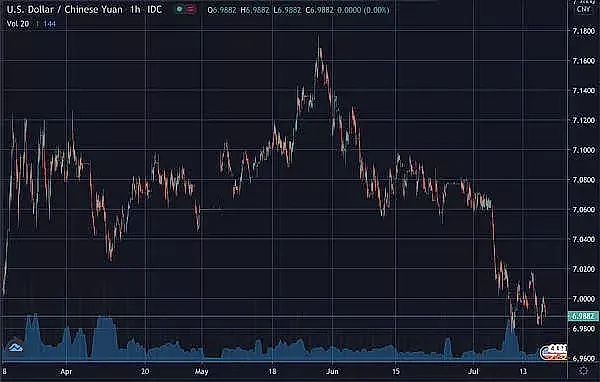Click the 20 date on time axis
The height and width of the screenshot is (382, 600).
pos(145,371)
